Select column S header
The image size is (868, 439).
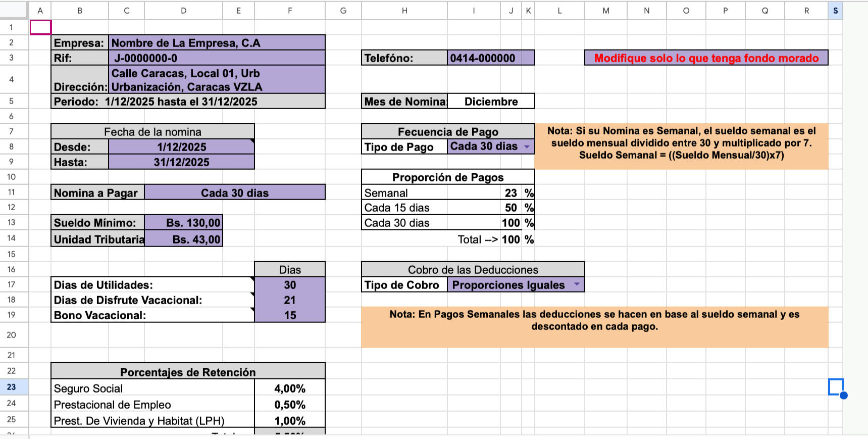click(835, 11)
